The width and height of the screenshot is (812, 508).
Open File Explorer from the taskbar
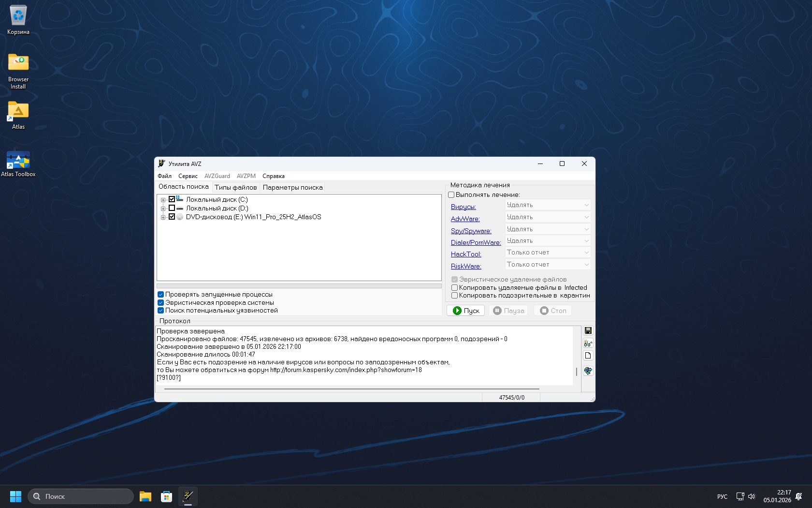point(145,496)
